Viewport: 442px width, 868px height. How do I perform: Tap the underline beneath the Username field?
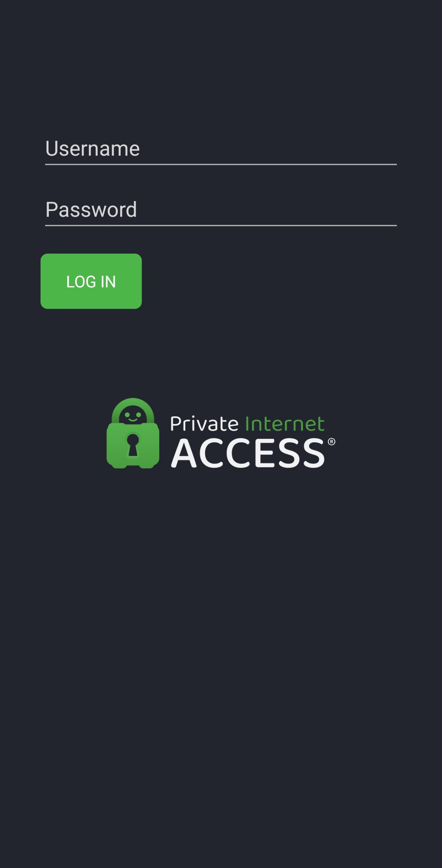[x=221, y=164]
